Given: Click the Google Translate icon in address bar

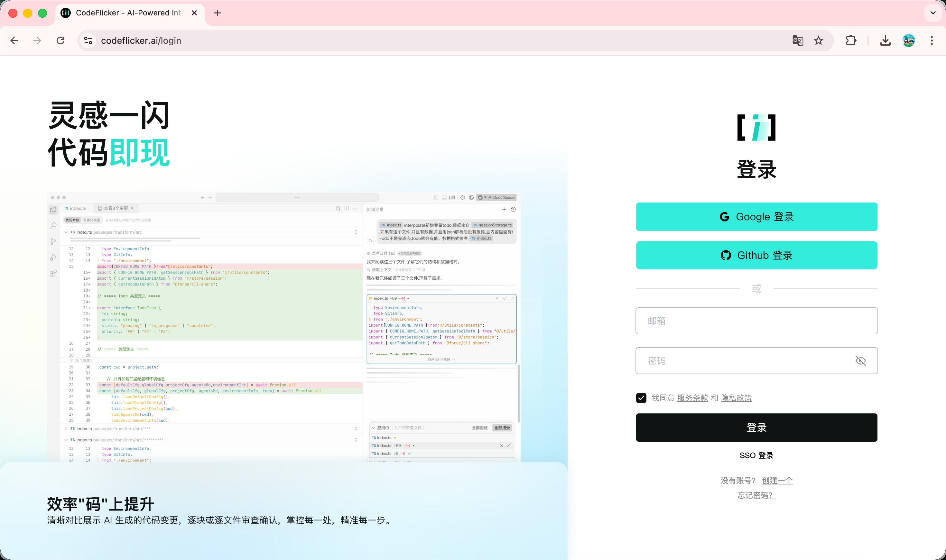Looking at the screenshot, I should [797, 41].
